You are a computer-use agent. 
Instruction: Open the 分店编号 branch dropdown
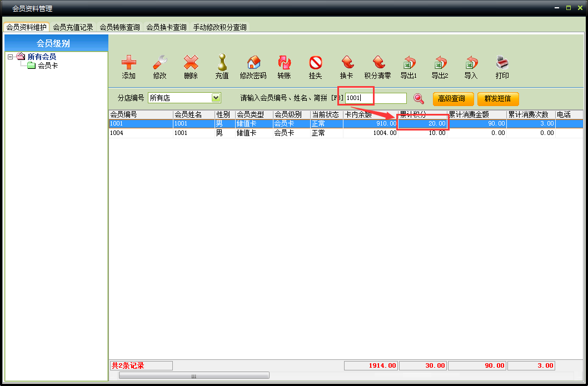coord(216,98)
